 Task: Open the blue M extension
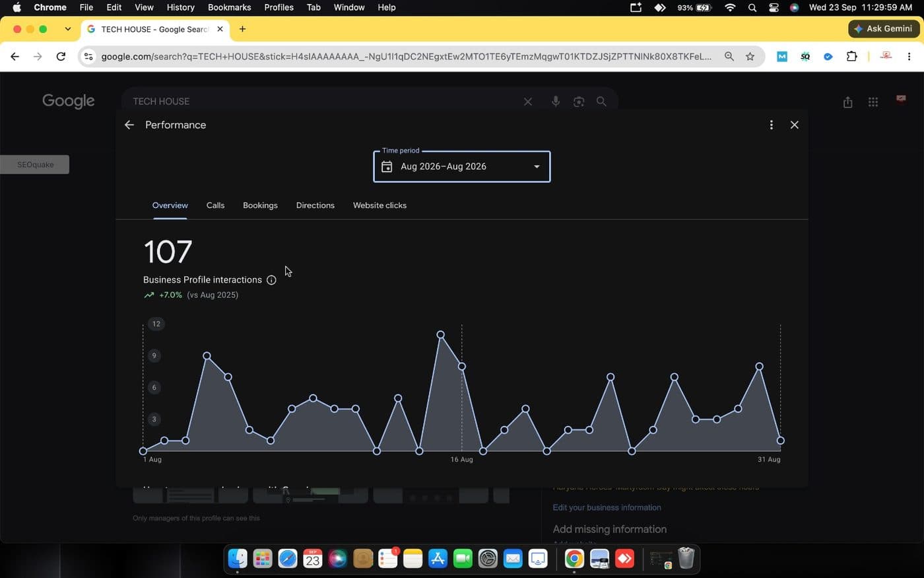pyautogui.click(x=782, y=57)
